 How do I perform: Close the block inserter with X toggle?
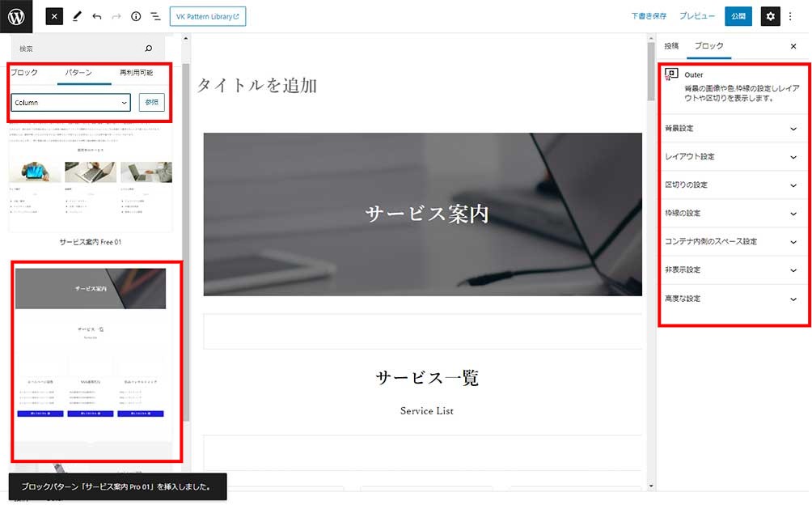click(x=54, y=16)
